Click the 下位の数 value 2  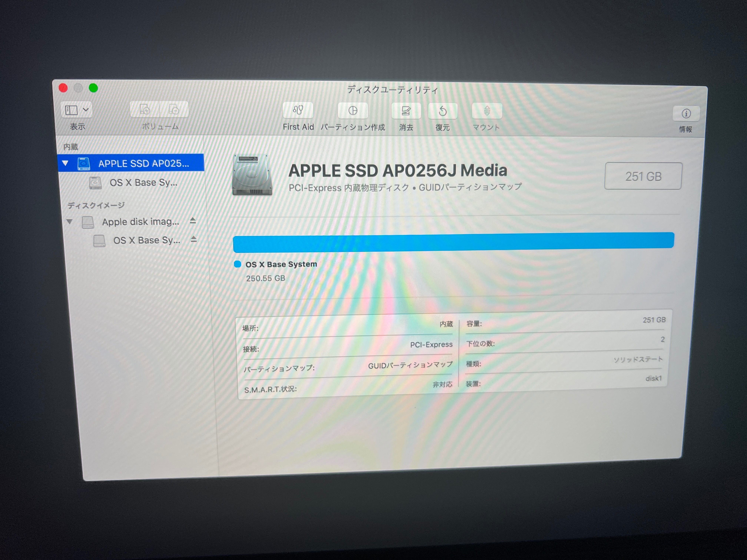pyautogui.click(x=663, y=340)
